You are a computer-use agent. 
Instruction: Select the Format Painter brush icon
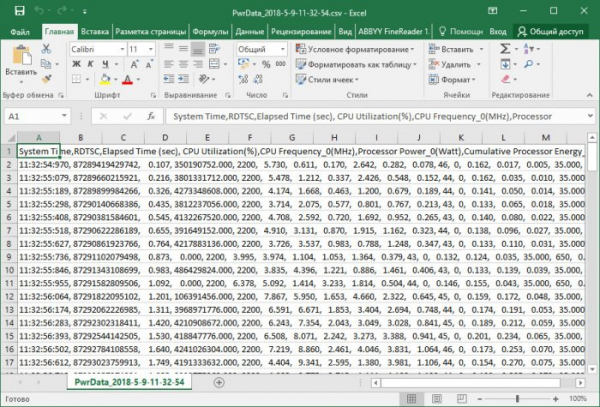pyautogui.click(x=47, y=79)
